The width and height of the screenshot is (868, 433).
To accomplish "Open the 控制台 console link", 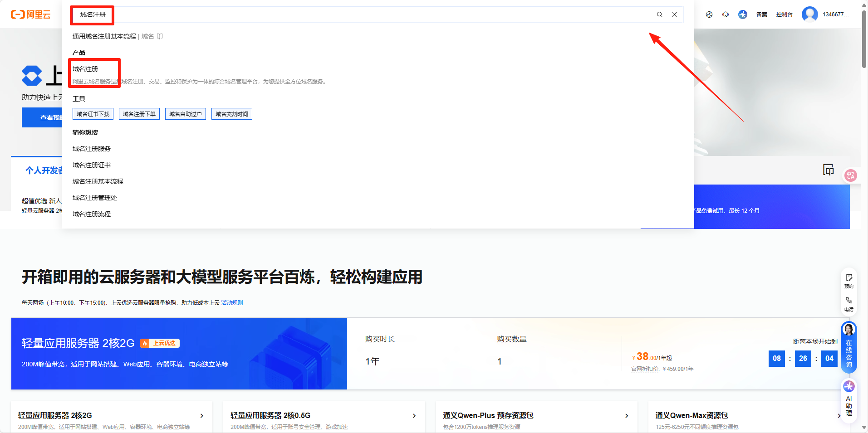I will [784, 15].
